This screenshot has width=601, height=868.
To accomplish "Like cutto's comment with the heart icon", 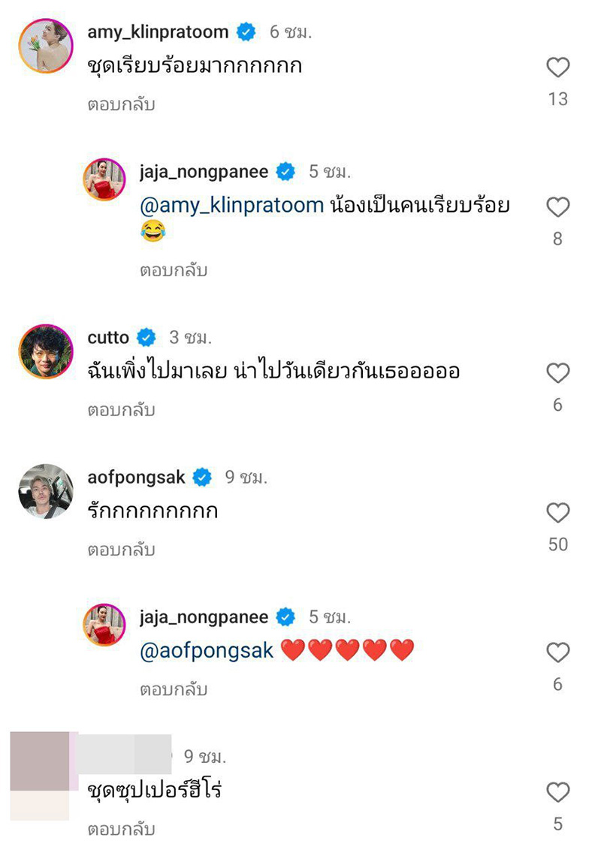I will coord(558,373).
